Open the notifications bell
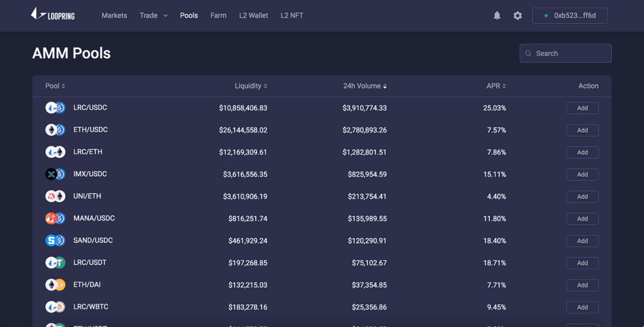Screen dimensions: 644x327 (x=497, y=16)
